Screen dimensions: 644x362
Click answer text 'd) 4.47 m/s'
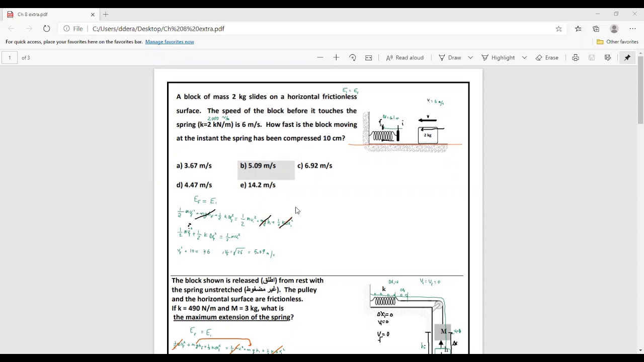point(194,185)
